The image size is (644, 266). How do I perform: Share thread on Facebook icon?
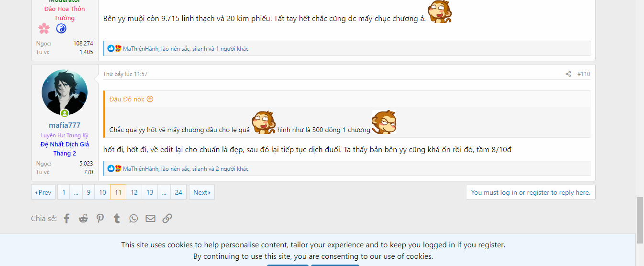click(x=67, y=219)
